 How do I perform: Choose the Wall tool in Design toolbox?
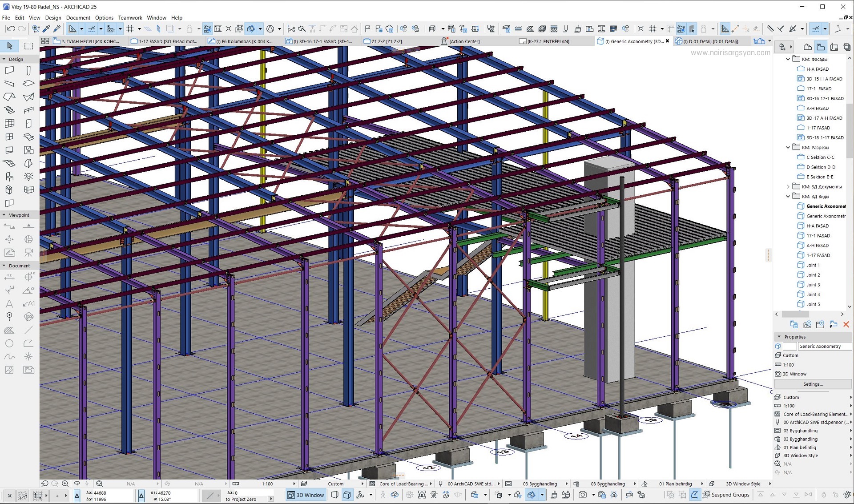coord(9,70)
